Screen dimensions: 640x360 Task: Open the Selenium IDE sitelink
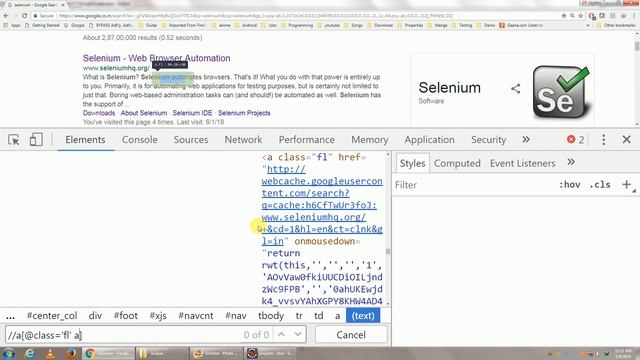(x=192, y=113)
